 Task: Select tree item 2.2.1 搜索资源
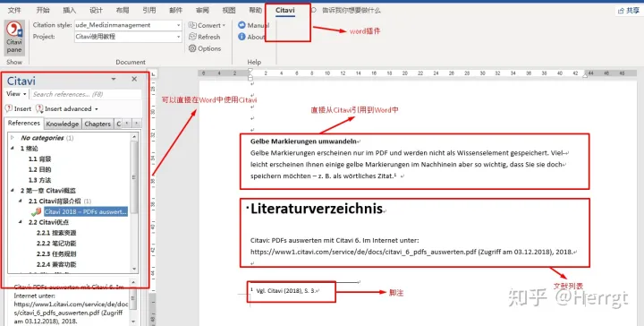(56, 233)
